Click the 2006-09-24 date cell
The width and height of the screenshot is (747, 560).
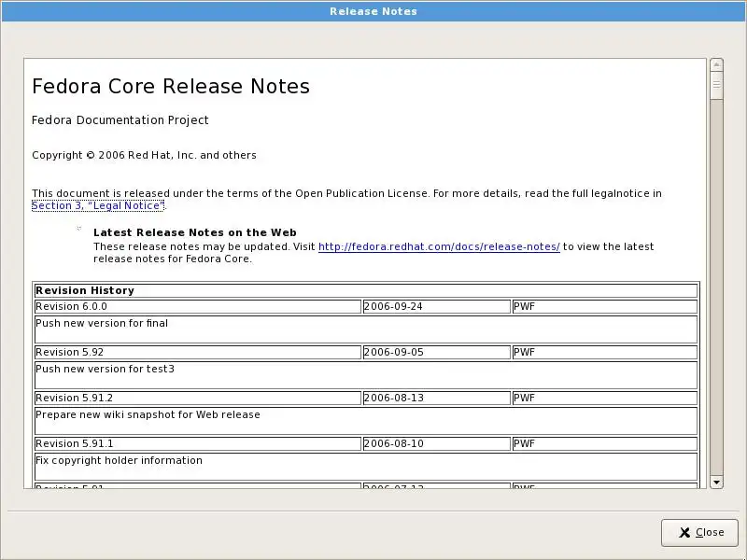click(436, 307)
